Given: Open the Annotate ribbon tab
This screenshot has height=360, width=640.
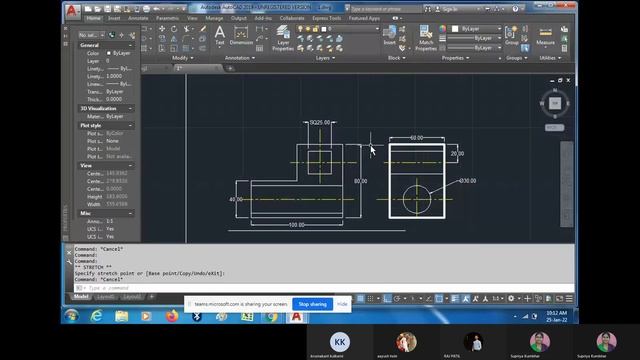Looking at the screenshot, I should [x=138, y=18].
